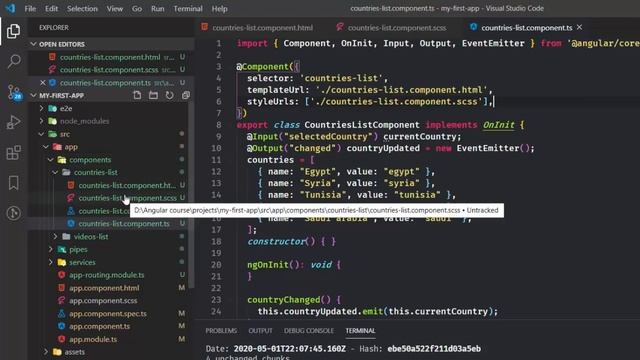Open the Terminal menu

pos(188,9)
